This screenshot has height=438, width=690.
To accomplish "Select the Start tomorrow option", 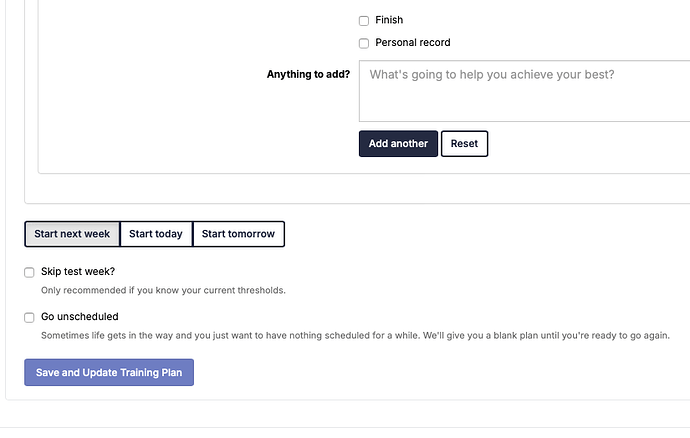I will [x=239, y=234].
